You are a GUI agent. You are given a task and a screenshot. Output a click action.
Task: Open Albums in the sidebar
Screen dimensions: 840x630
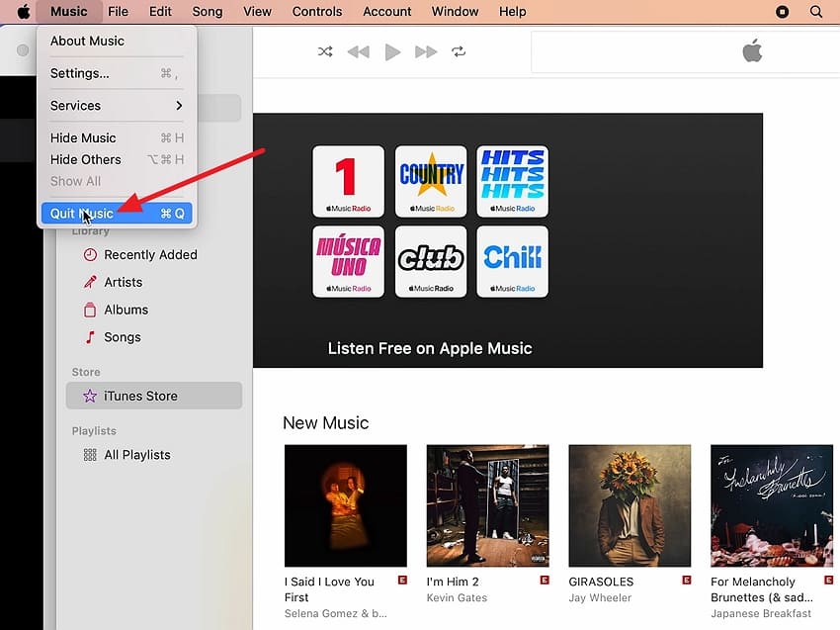click(x=154, y=310)
